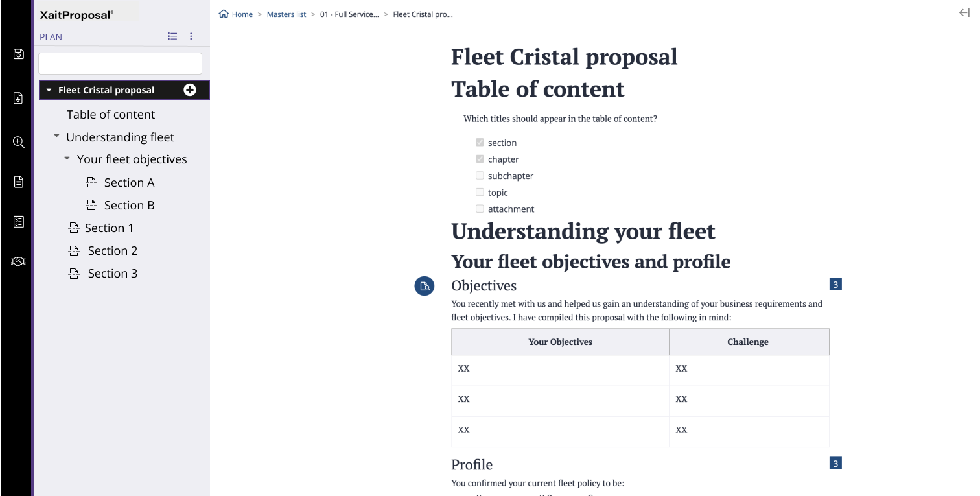Image resolution: width=980 pixels, height=496 pixels.
Task: Open 01 - Full Service in the breadcrumb
Action: coord(351,14)
